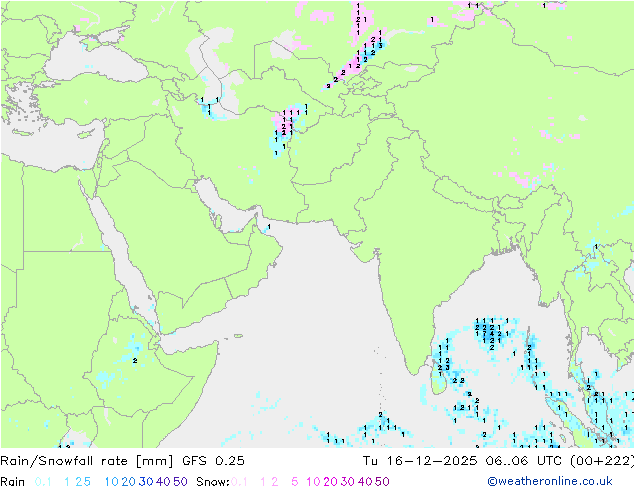634x490 pixels.
Task: Open the weatheronline.co.uk copyright link
Action: click(x=550, y=481)
